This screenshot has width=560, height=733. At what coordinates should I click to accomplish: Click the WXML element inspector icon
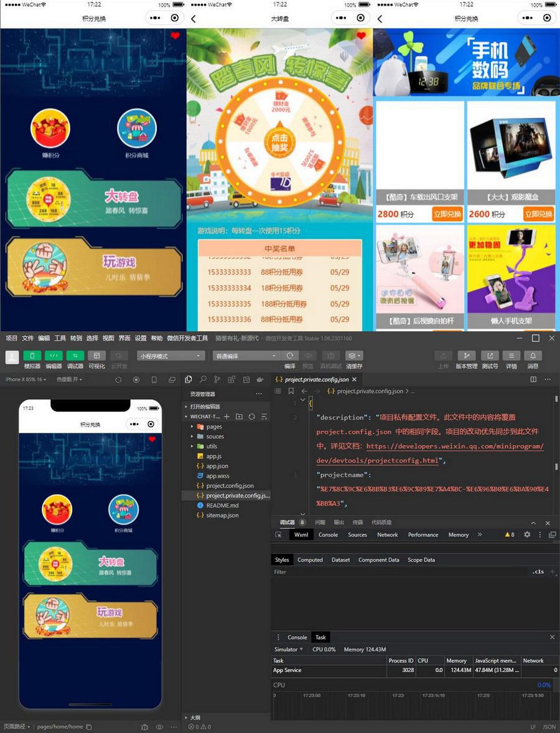[279, 535]
